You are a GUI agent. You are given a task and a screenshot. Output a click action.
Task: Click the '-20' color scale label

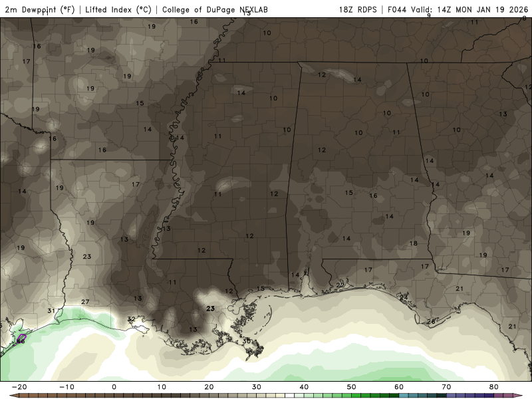19,387
